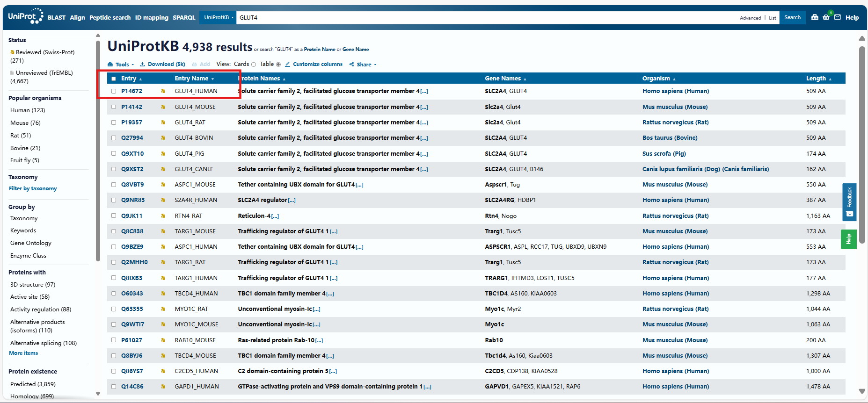Click the envelope contact icon

838,17
